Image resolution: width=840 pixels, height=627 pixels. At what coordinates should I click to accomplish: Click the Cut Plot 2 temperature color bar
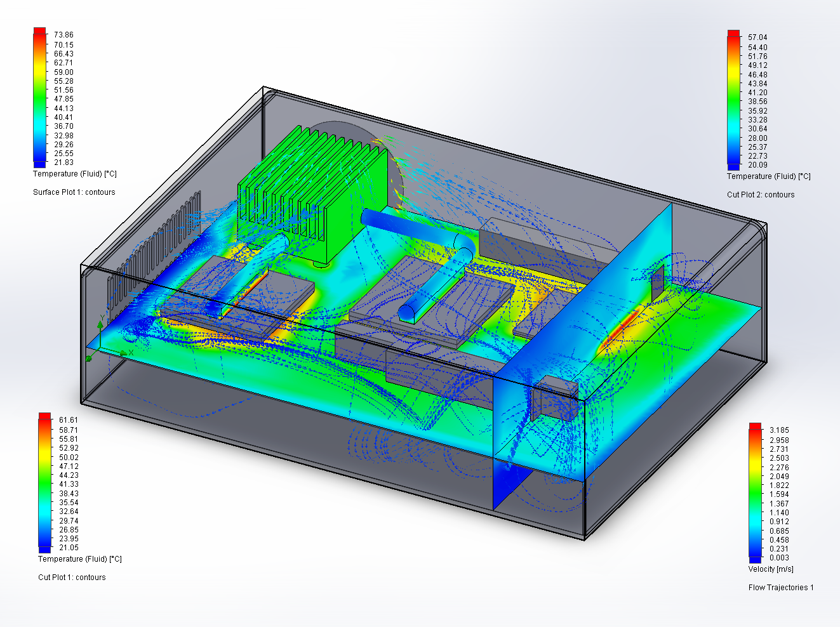[733, 100]
